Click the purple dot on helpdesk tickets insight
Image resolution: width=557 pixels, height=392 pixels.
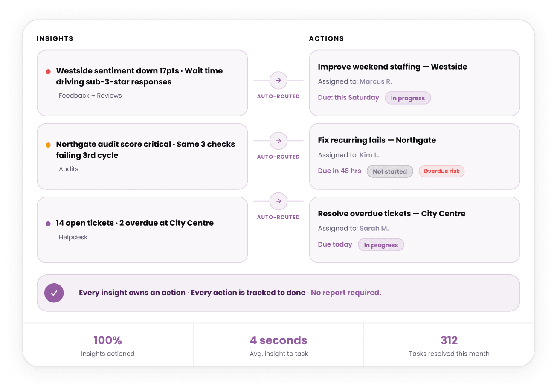[48, 224]
